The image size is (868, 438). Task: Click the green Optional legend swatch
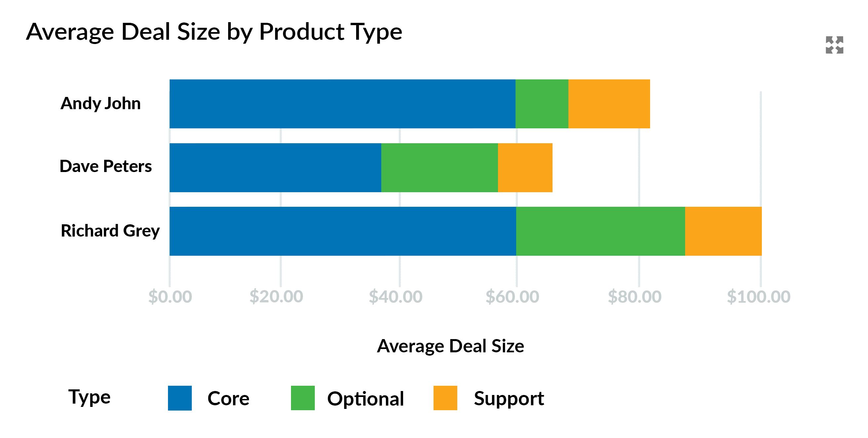tap(303, 398)
